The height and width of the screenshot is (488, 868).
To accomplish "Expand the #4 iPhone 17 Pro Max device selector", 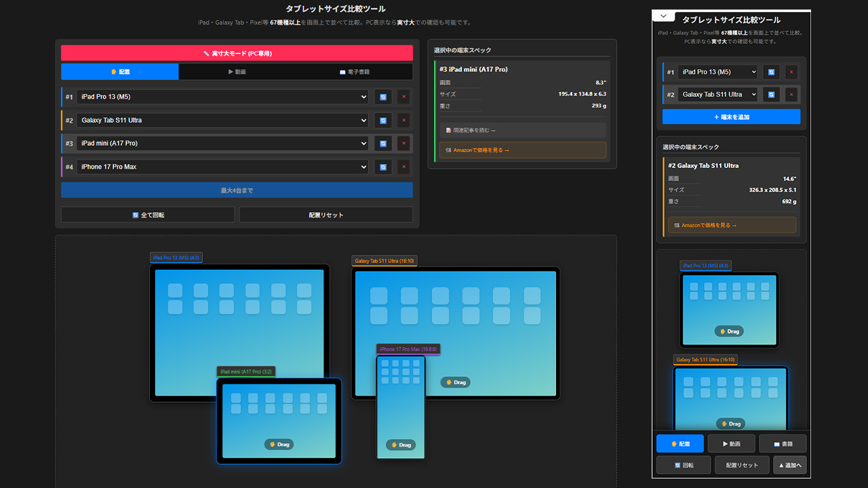I will point(222,167).
